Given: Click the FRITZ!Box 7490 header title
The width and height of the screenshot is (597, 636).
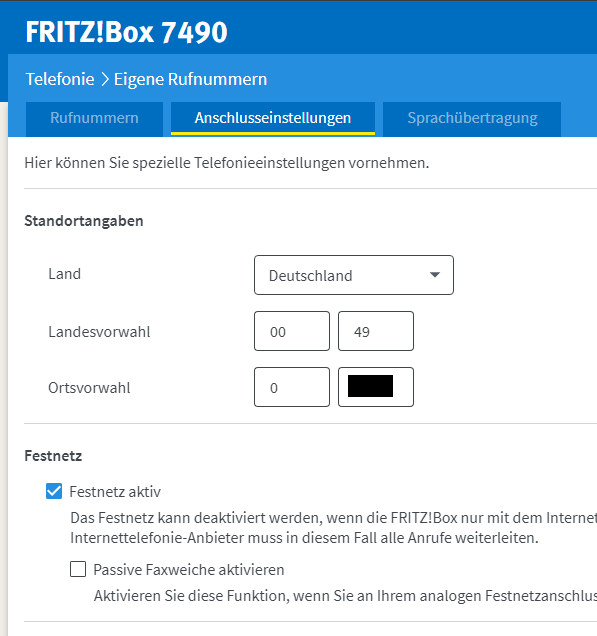Looking at the screenshot, I should (x=127, y=32).
